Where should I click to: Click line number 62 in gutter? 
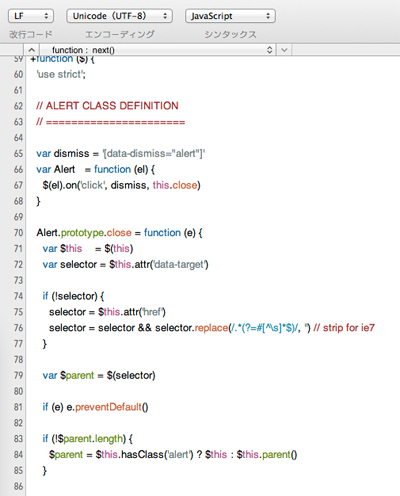pos(18,106)
